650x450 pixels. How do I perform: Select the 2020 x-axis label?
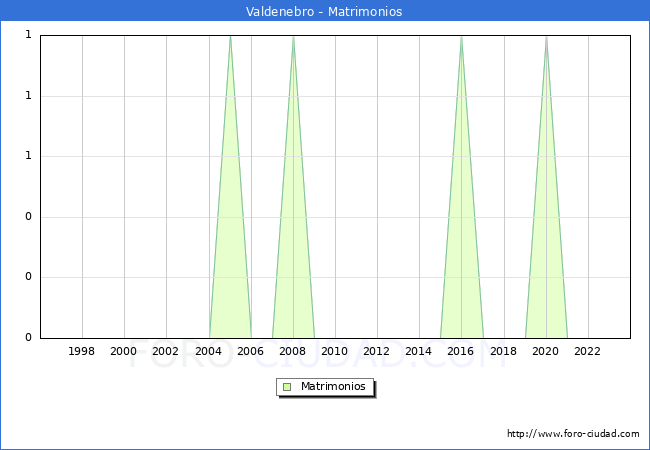click(546, 351)
